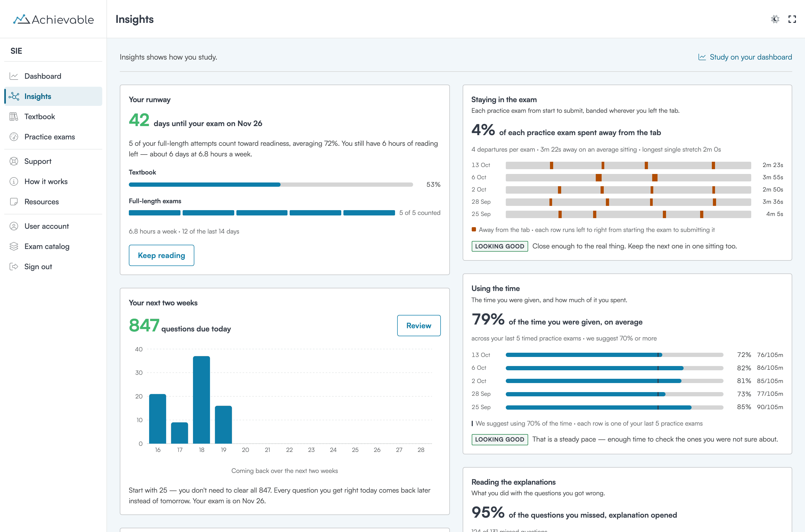Select the Insights label in the sidebar
Image resolution: width=805 pixels, height=532 pixels.
pyautogui.click(x=38, y=96)
